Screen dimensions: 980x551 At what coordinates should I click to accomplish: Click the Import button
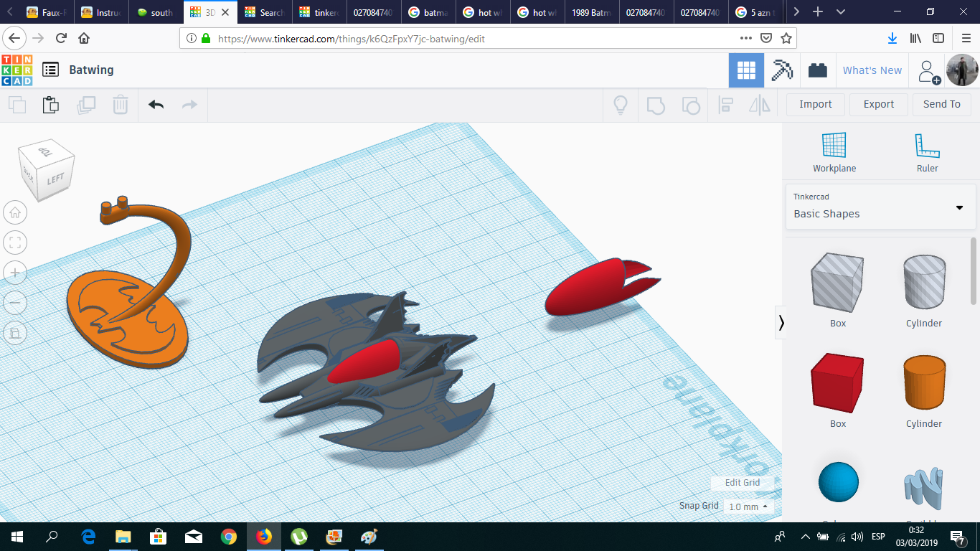tap(816, 105)
